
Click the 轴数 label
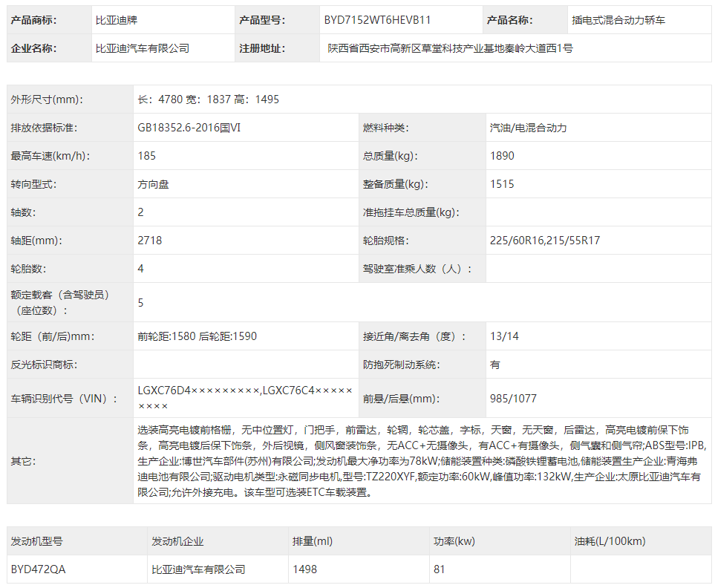[23, 212]
